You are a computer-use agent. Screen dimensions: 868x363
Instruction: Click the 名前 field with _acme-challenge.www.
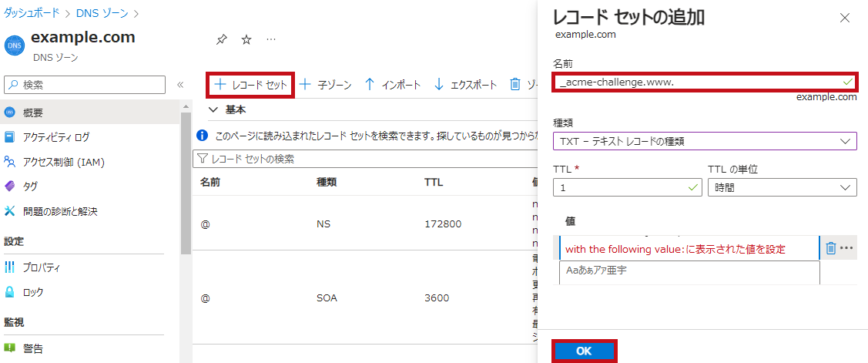point(705,82)
